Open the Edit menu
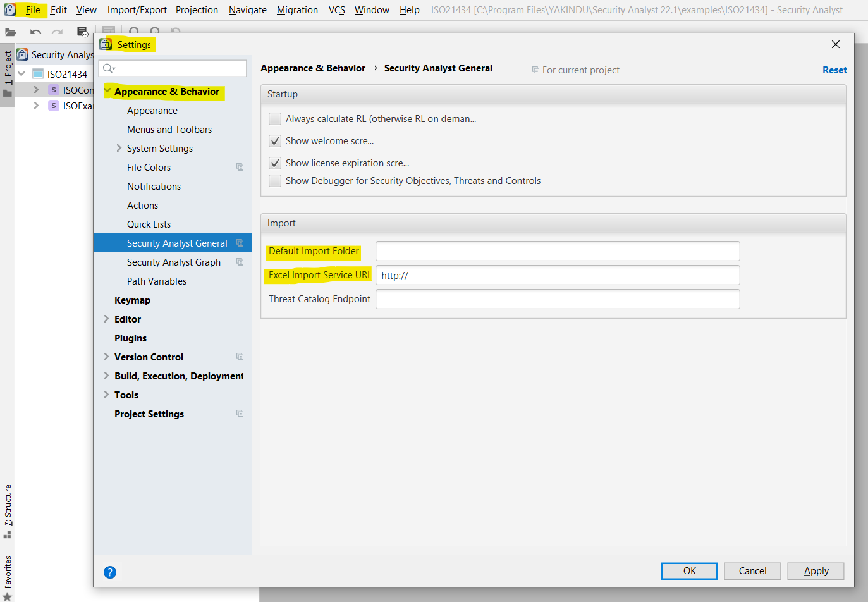This screenshot has width=868, height=602. pyautogui.click(x=59, y=9)
